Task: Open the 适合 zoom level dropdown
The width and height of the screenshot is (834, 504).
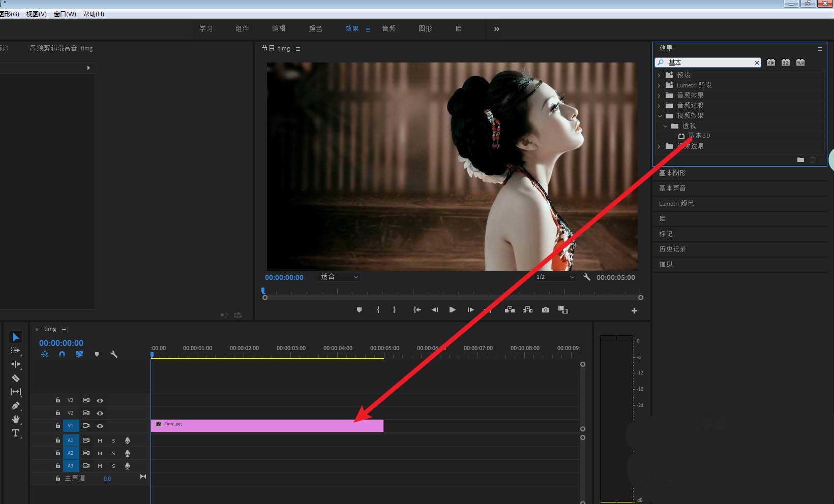Action: click(339, 277)
